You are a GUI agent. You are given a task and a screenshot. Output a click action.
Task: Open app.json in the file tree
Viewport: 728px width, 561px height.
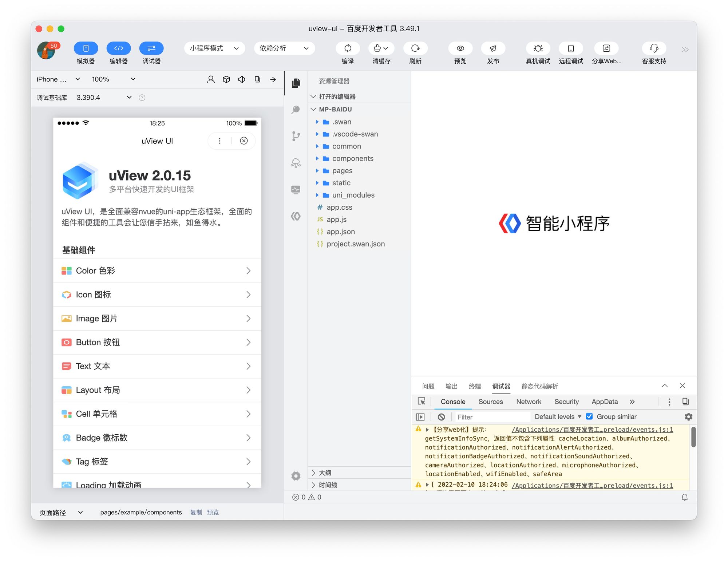click(359, 232)
